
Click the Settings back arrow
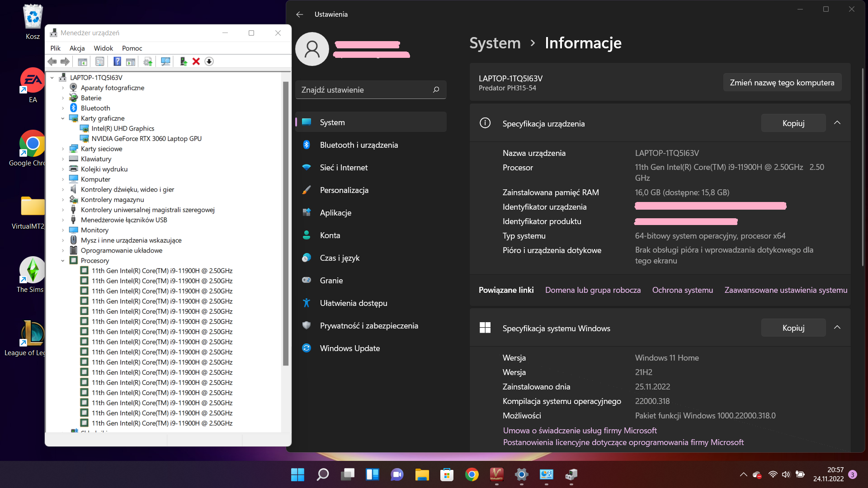click(x=300, y=14)
